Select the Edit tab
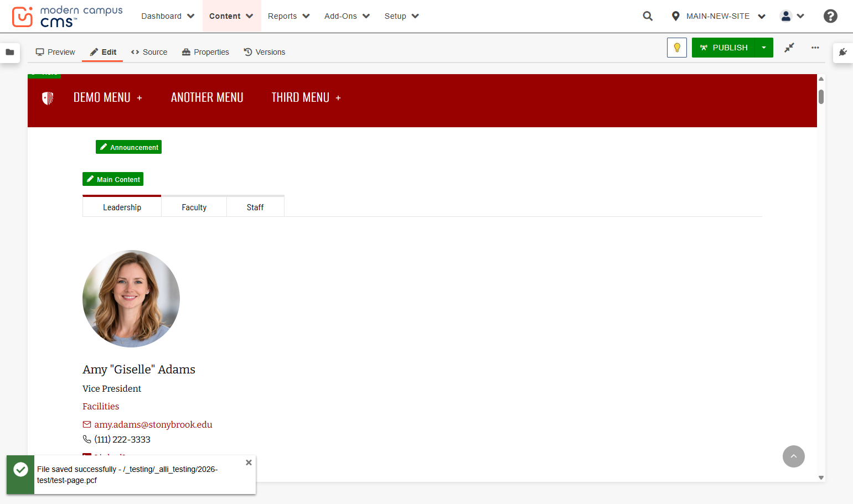The height and width of the screenshot is (504, 853). click(x=103, y=52)
